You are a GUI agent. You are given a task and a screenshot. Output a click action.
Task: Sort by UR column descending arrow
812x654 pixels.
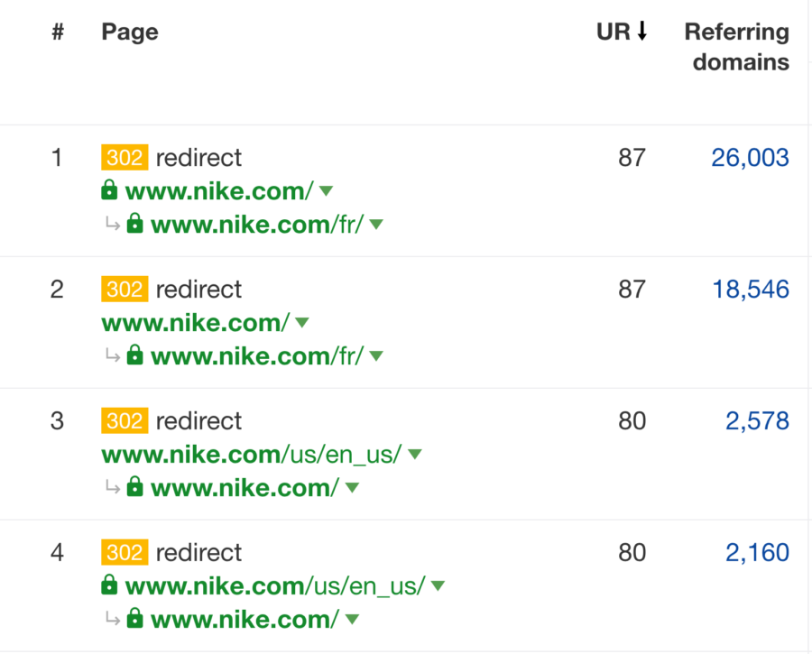[x=642, y=31]
